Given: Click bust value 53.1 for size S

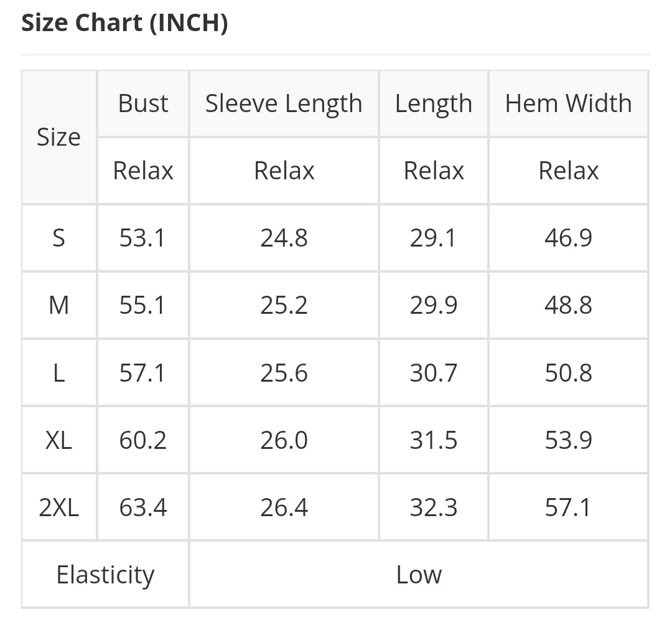Looking at the screenshot, I should click(x=143, y=238).
